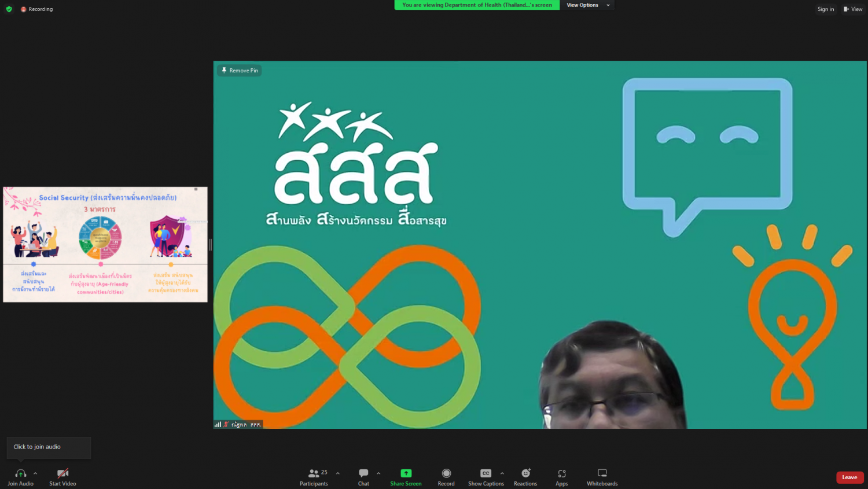Click the green encryption shield icon
Viewport: 868px width, 489px height.
(9, 9)
